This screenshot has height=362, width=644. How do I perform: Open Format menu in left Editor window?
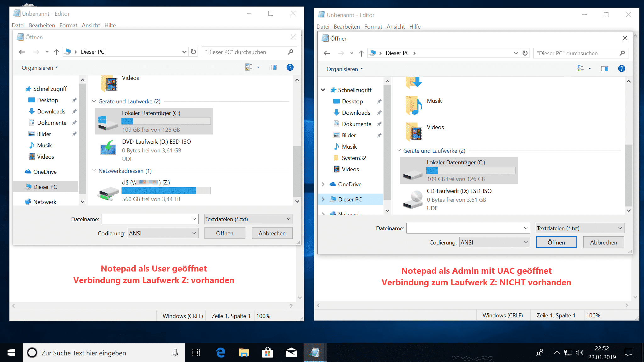pos(68,25)
